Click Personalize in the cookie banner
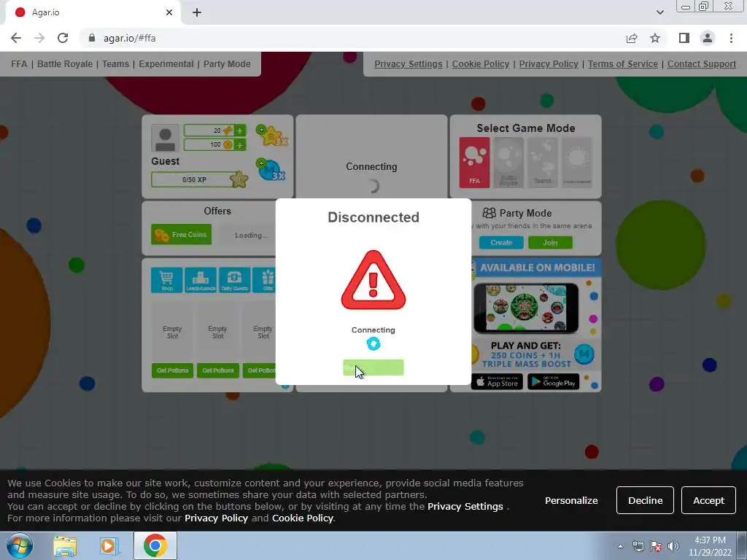 click(571, 500)
